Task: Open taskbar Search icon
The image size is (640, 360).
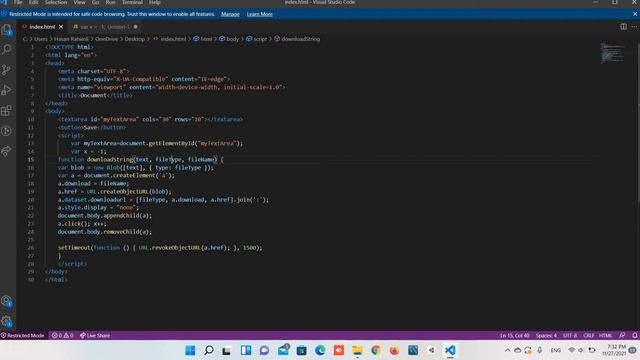Action: [209, 350]
